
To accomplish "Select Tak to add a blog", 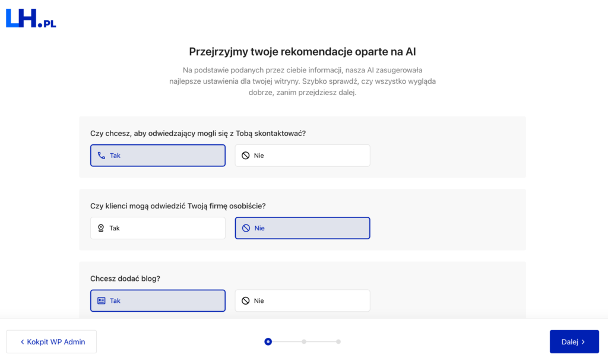I will tap(157, 300).
